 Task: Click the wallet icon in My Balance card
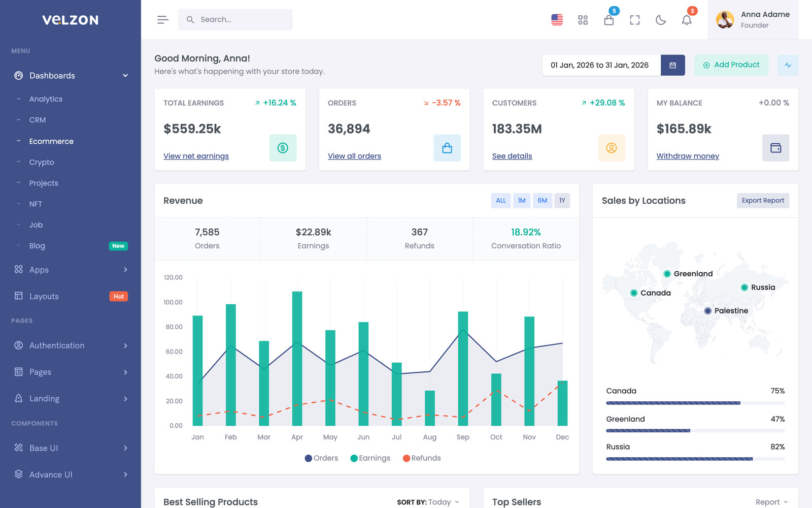pyautogui.click(x=775, y=148)
